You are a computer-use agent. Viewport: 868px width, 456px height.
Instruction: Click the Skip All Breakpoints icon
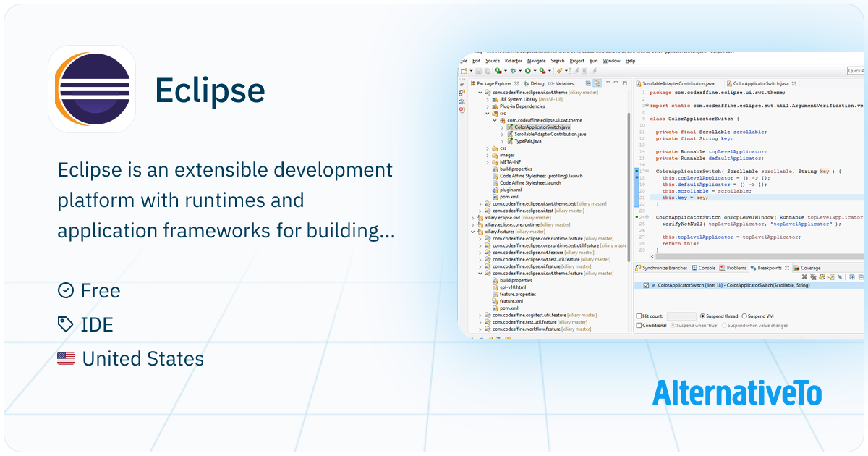pos(839,276)
